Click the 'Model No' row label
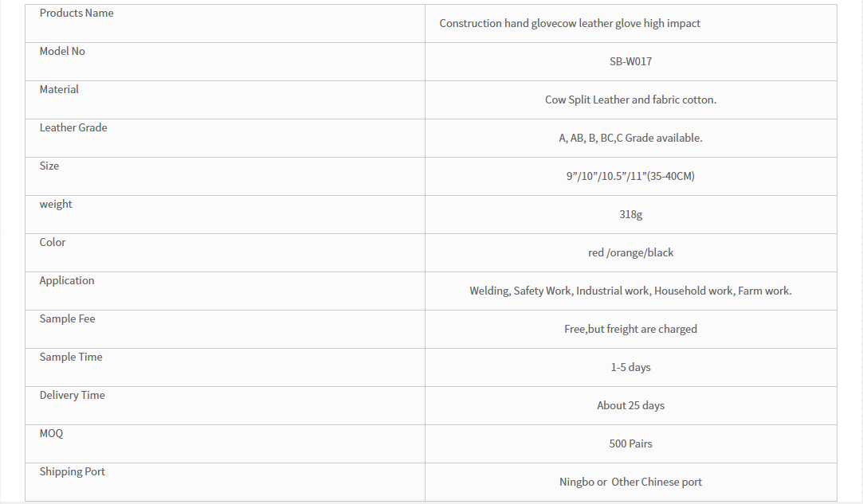The height and width of the screenshot is (504, 863). (x=62, y=52)
